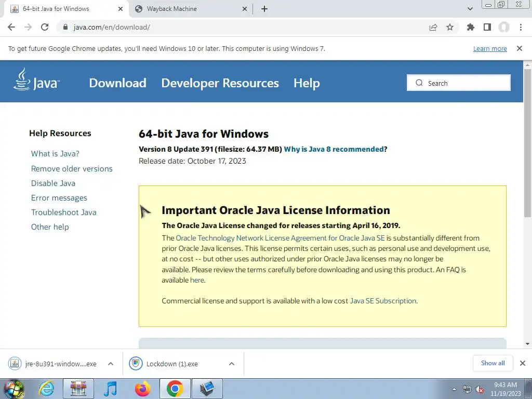
Task: Open the Disable Java link
Action: point(54,183)
